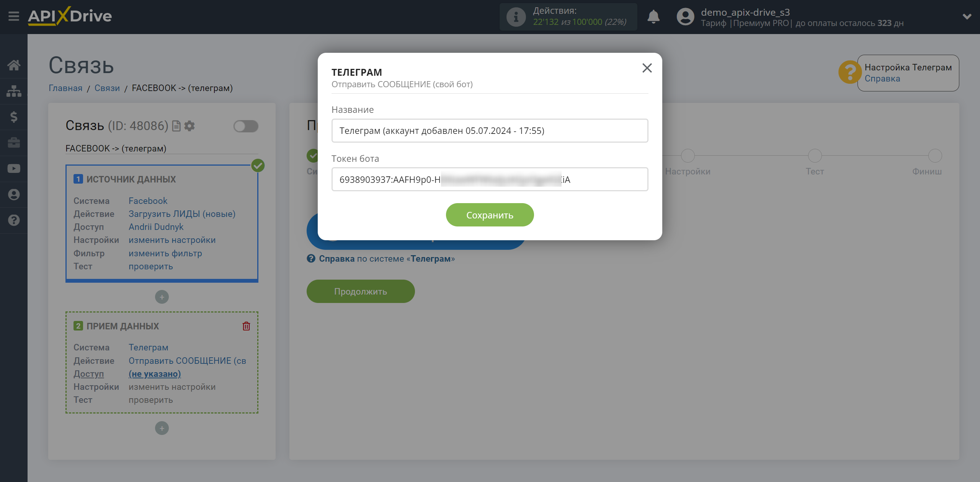Click the ApiX-Drive logo
This screenshot has height=482, width=980.
coord(70,16)
